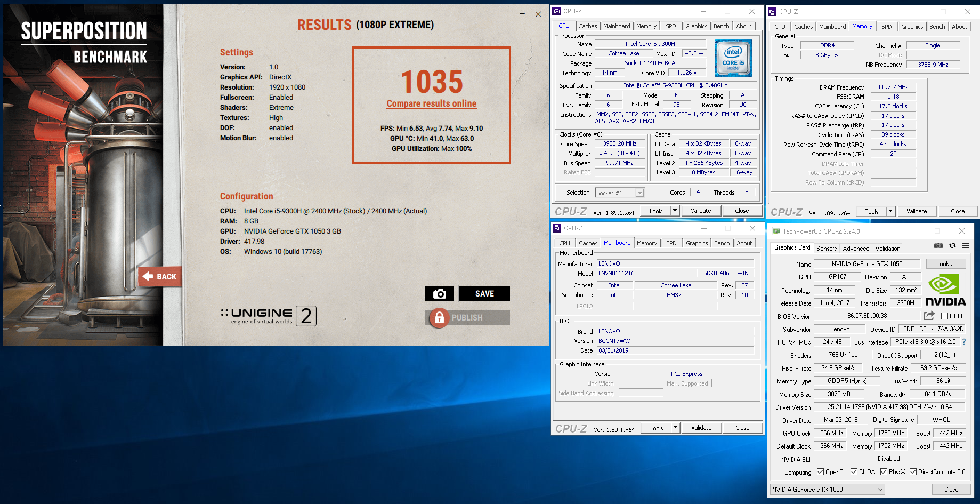The width and height of the screenshot is (980, 504).
Task: Open Graphics tab in CPU-Z Mainboard window
Action: [x=697, y=243]
